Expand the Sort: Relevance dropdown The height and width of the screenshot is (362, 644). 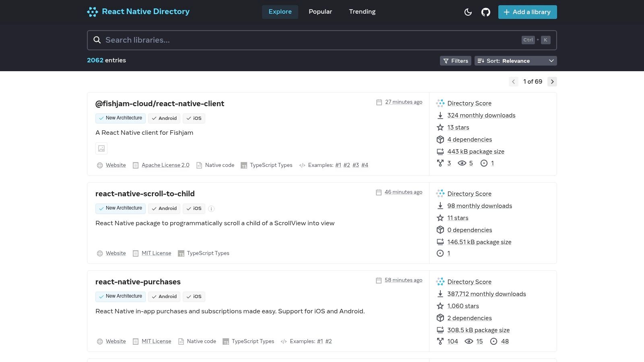click(516, 61)
